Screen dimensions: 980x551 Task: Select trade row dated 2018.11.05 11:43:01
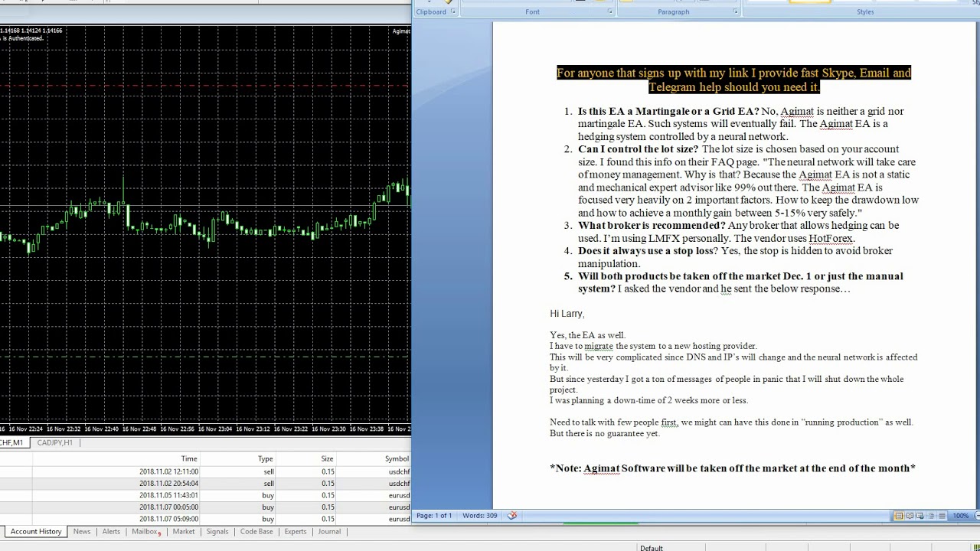[205, 496]
